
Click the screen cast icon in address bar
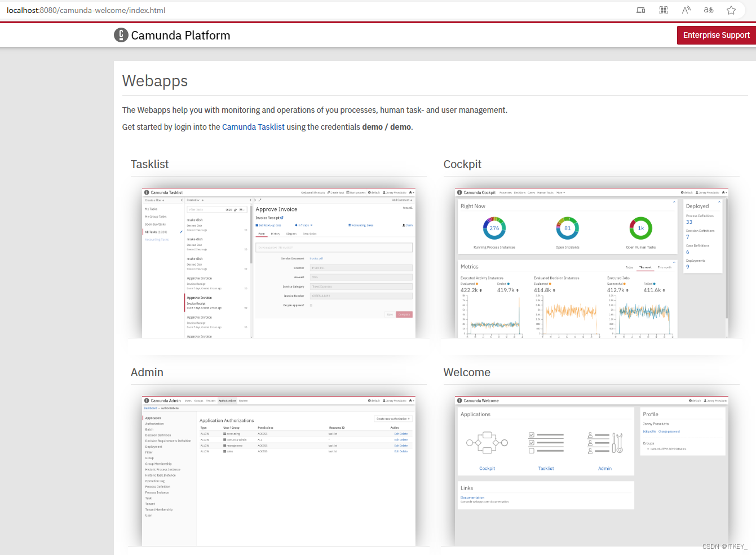coord(641,10)
